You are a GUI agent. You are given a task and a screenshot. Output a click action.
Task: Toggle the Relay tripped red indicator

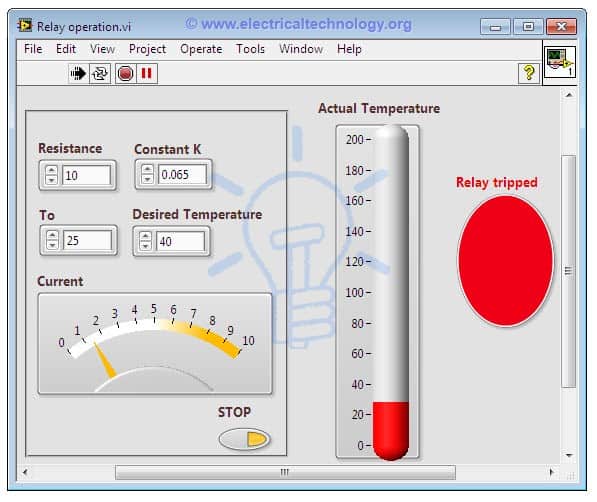click(x=505, y=261)
